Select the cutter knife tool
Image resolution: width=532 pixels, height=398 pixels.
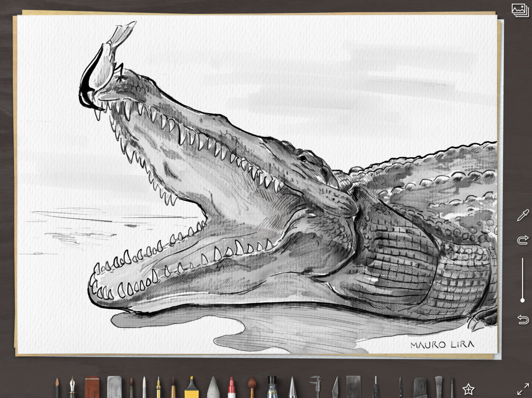tap(335, 388)
